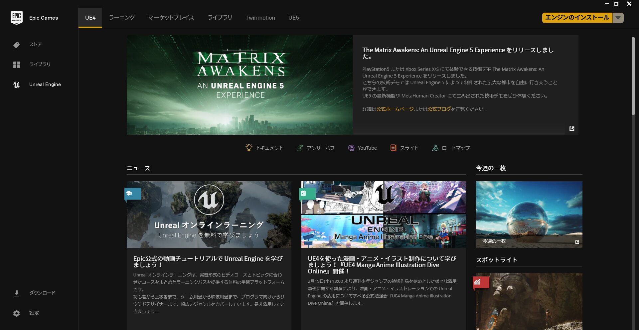Open the アンサーハブ icon link
The image size is (644, 330).
[300, 148]
